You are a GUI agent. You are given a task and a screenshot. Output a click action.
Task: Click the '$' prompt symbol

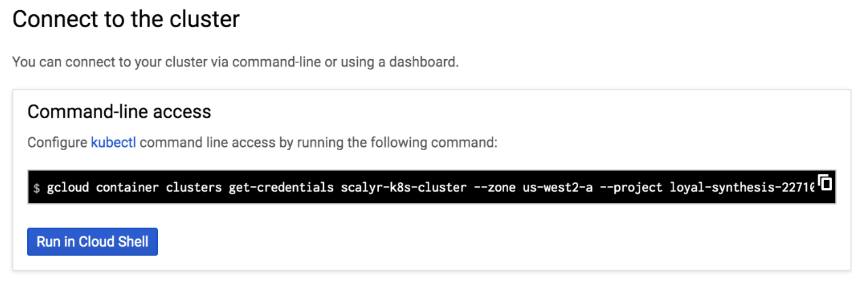[36, 188]
